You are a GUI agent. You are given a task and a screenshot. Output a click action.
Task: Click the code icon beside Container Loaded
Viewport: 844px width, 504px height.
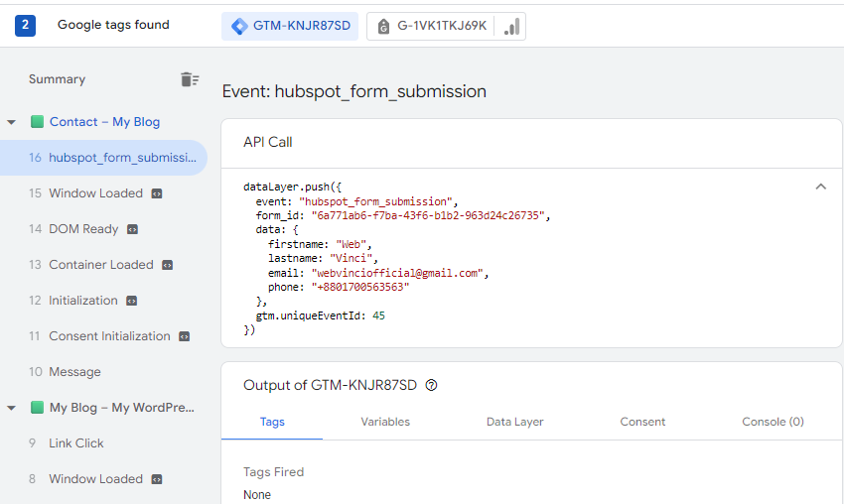pyautogui.click(x=168, y=265)
